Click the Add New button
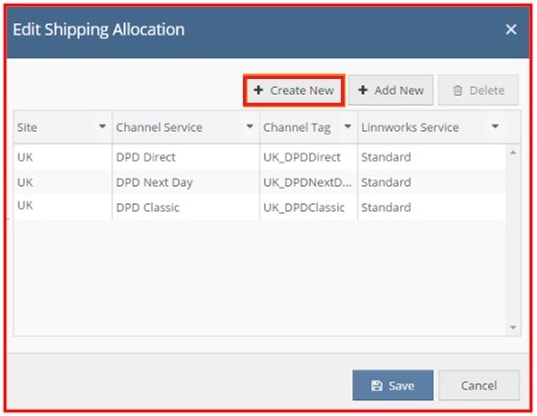 391,90
